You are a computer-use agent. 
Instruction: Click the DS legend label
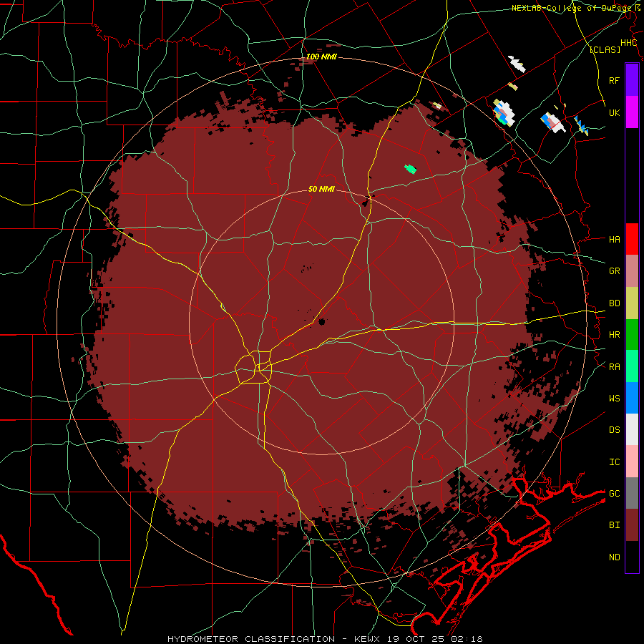point(615,430)
